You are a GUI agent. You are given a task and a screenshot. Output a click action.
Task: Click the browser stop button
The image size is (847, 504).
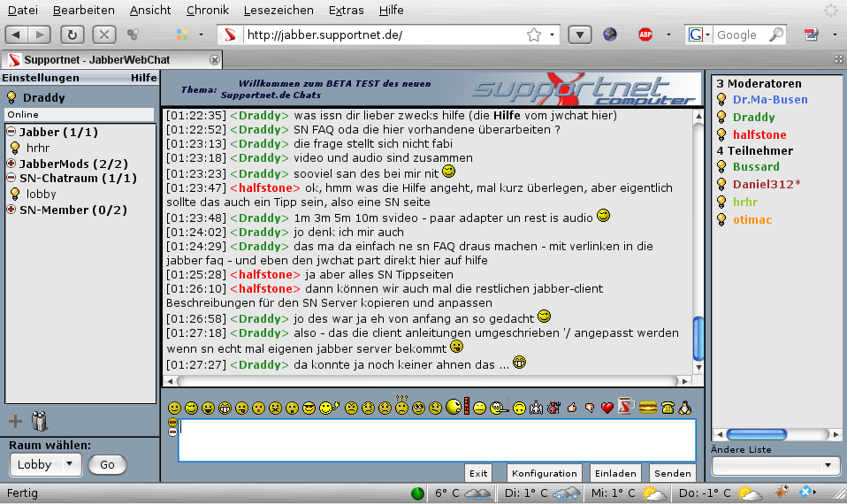click(x=104, y=34)
